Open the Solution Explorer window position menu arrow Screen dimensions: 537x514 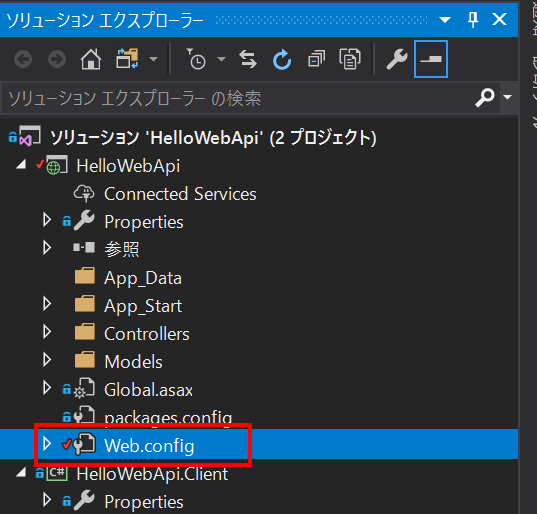tap(445, 20)
